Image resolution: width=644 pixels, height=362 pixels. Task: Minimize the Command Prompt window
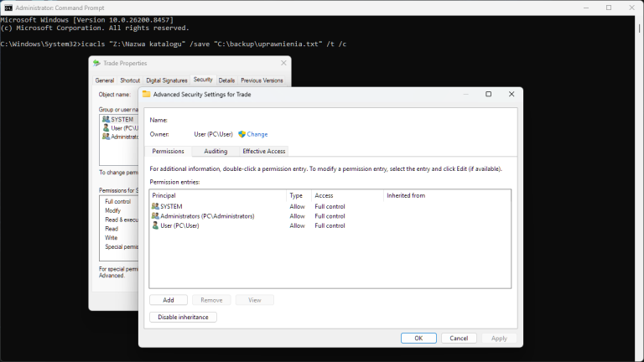pyautogui.click(x=586, y=8)
